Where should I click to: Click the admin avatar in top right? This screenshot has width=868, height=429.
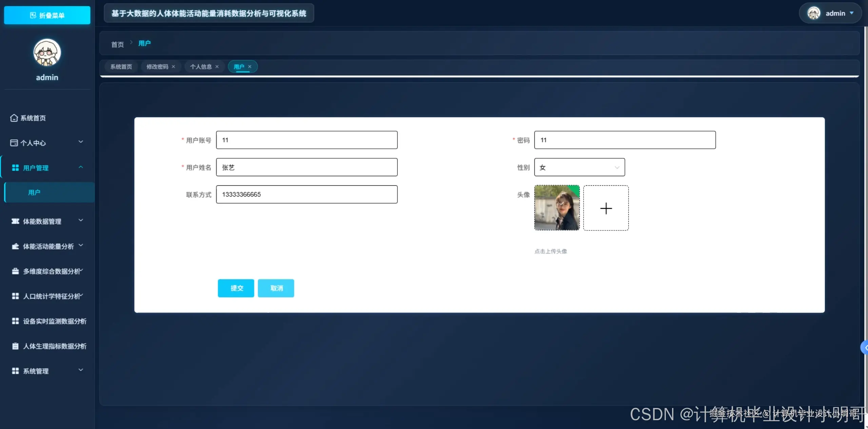[813, 14]
